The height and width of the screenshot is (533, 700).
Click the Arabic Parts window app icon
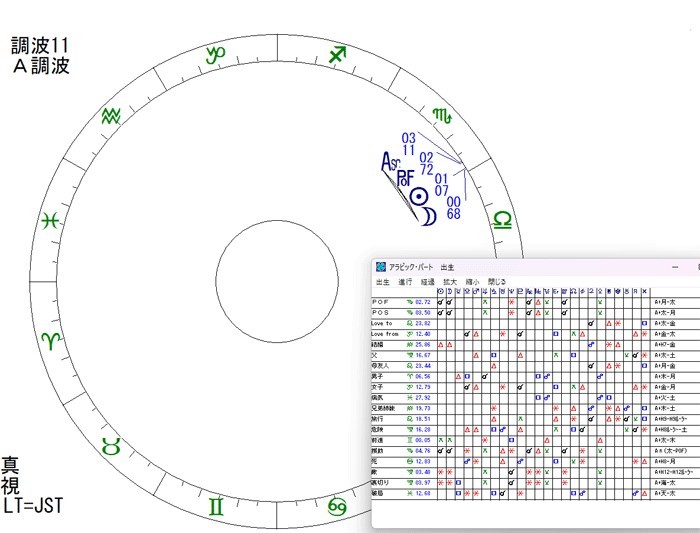381,267
